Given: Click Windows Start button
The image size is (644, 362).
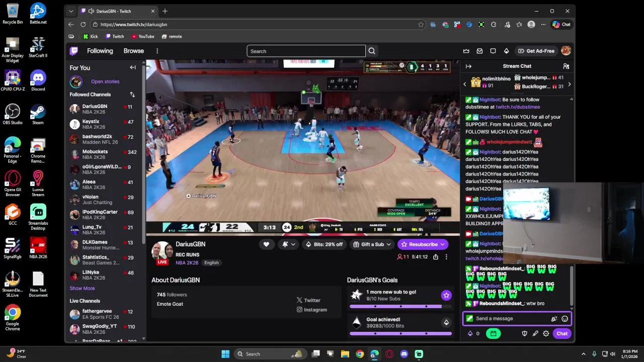Looking at the screenshot, I should click(225, 354).
